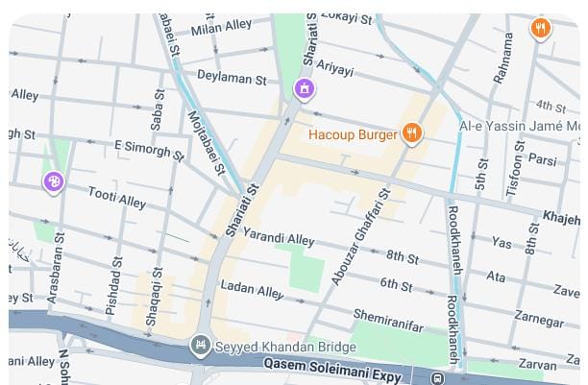Open the purple art palette marker
The height and width of the screenshot is (385, 588).
(54, 182)
